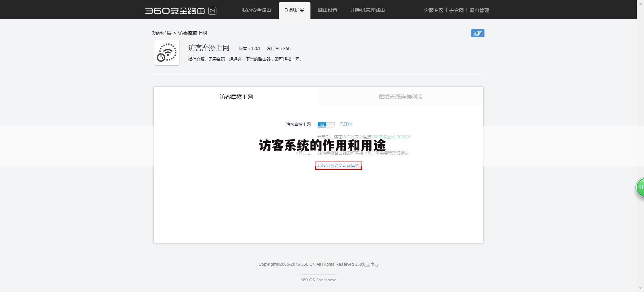Screen dimensions: 644x292
Task: Open the 路由设置 tab
Action: point(328,10)
